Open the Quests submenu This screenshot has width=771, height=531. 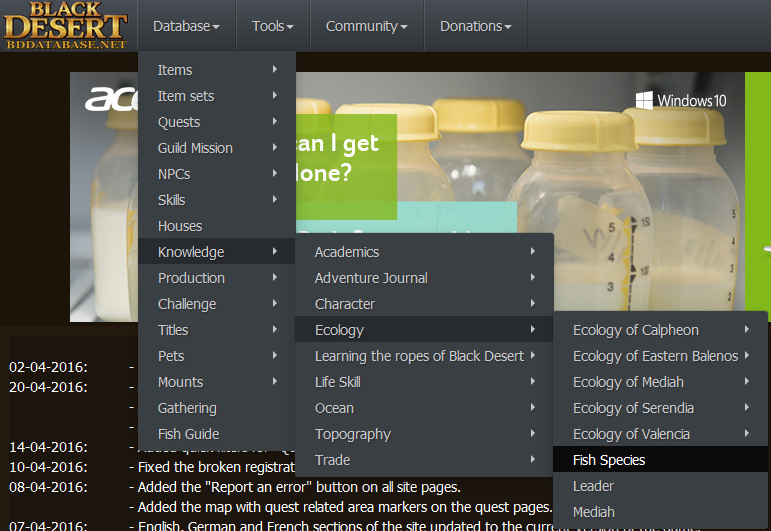pos(217,122)
